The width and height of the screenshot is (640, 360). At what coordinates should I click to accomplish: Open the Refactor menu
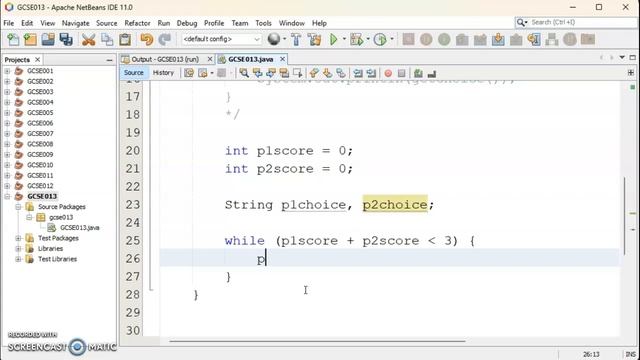137,23
